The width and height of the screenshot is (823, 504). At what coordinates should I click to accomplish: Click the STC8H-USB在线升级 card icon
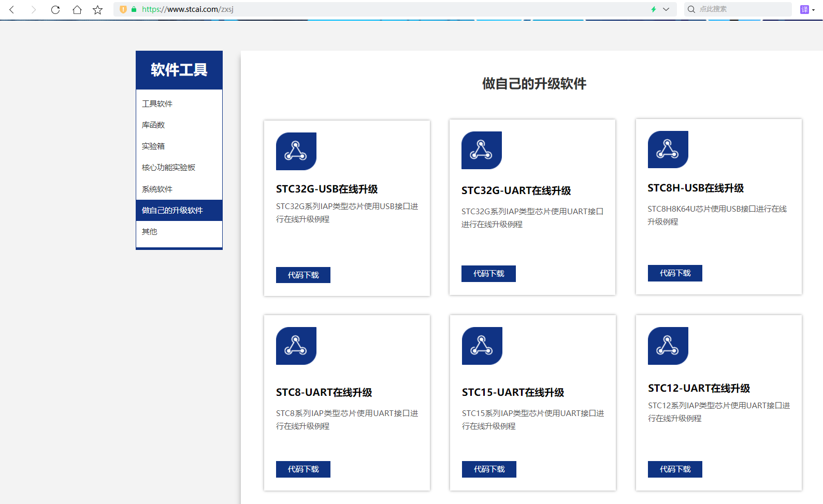pyautogui.click(x=668, y=150)
